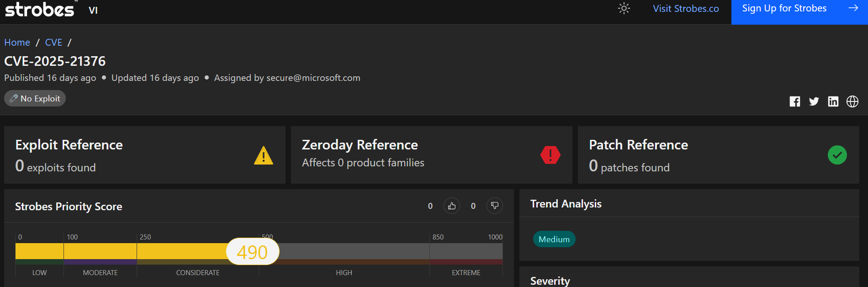This screenshot has height=287, width=868.
Task: Click the Trend Analysis heading
Action: 566,204
